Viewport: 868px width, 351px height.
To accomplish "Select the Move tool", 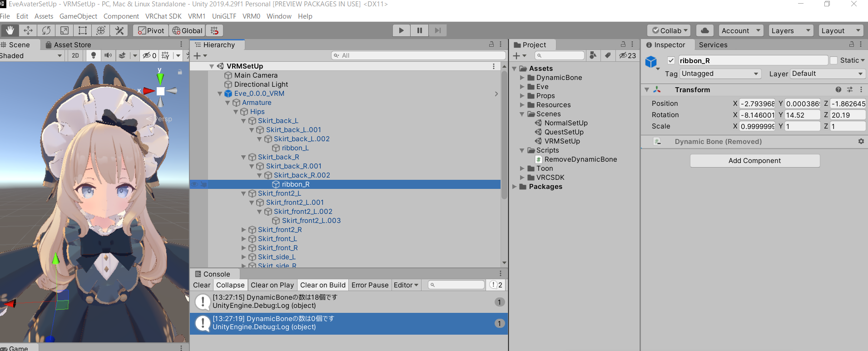I will coord(28,30).
